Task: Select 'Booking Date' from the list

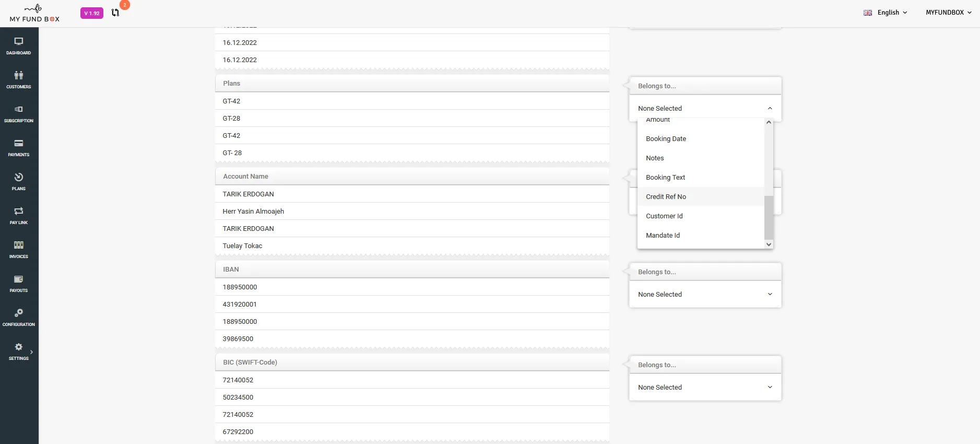Action: click(x=701, y=138)
